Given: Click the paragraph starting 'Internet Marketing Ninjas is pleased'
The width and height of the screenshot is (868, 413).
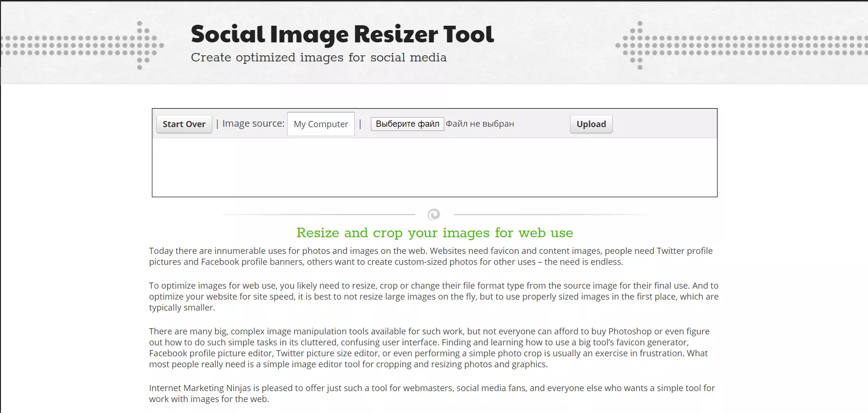Looking at the screenshot, I should 432,393.
